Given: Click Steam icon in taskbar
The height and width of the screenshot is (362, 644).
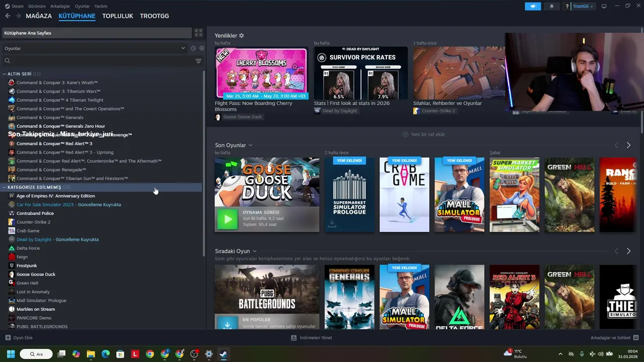Looking at the screenshot, I should (x=223, y=354).
